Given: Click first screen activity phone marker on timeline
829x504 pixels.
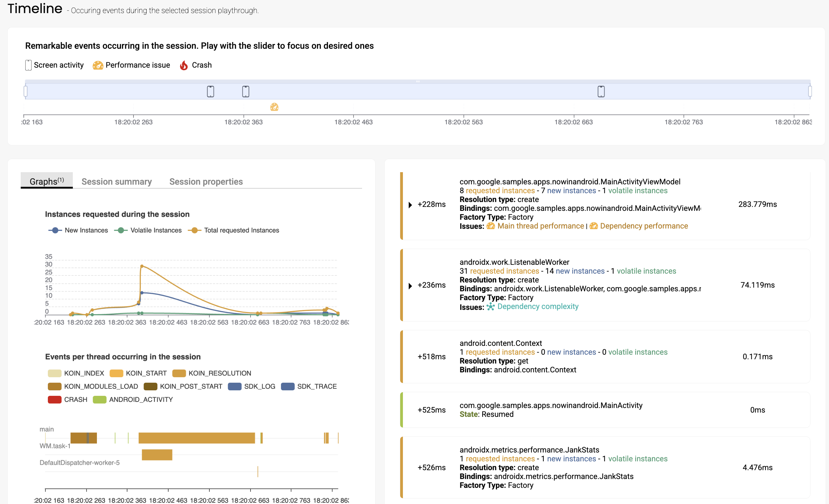Looking at the screenshot, I should click(x=210, y=91).
